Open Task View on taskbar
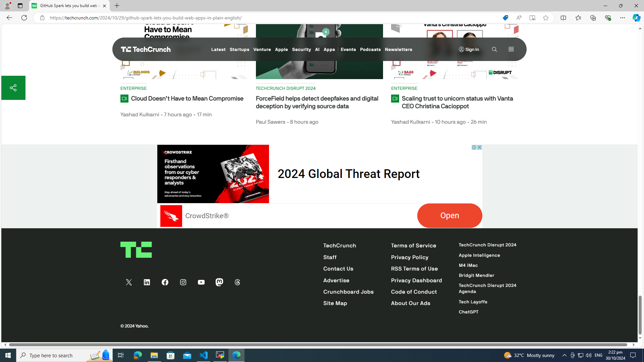The height and width of the screenshot is (362, 644). coord(121,355)
